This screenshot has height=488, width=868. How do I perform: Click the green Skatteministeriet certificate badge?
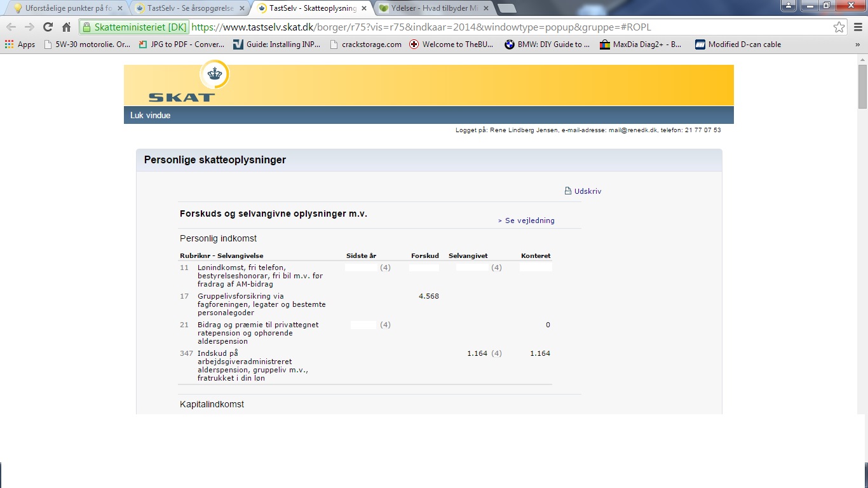pyautogui.click(x=134, y=27)
